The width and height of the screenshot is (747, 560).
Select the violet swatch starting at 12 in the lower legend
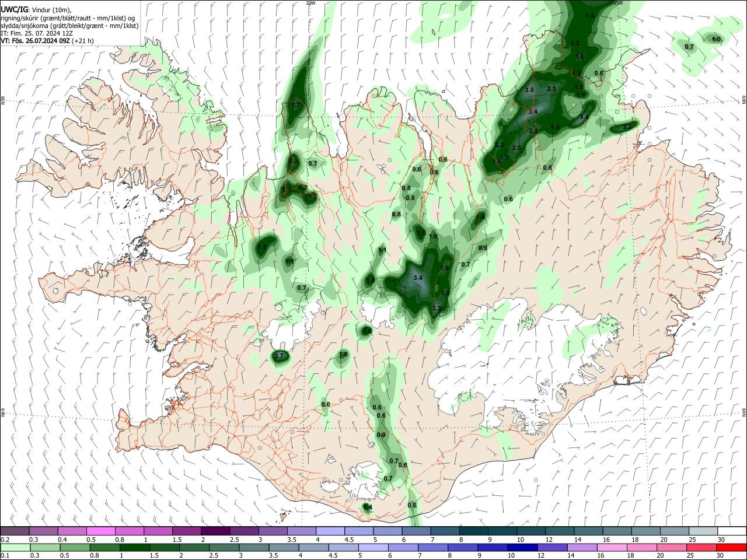point(552,547)
